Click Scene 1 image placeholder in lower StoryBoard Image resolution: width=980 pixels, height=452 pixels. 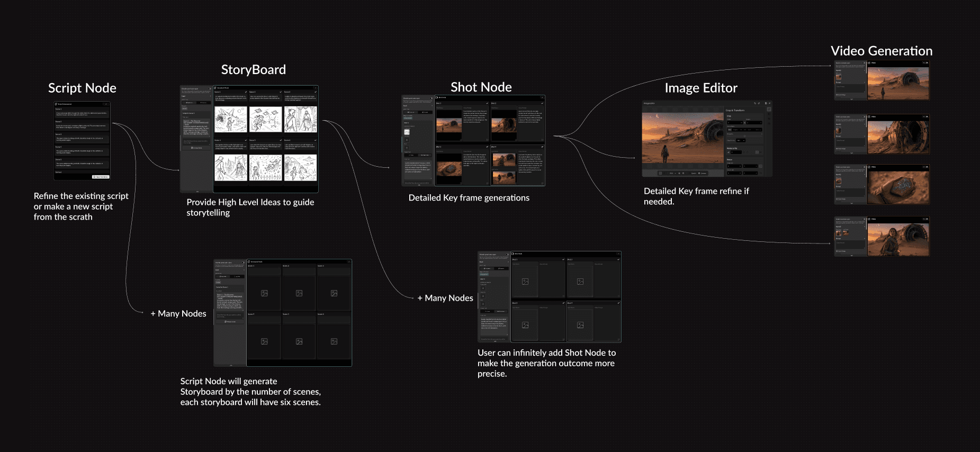[x=264, y=293]
